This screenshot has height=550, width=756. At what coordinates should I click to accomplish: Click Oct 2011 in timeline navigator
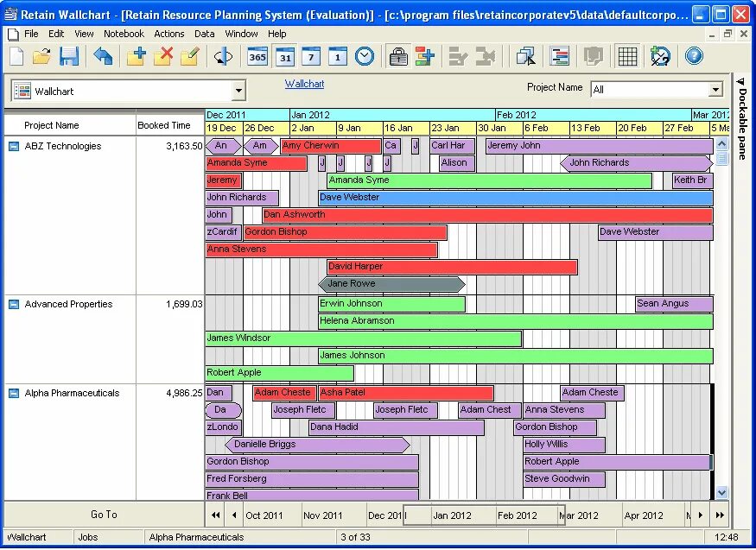pyautogui.click(x=264, y=515)
